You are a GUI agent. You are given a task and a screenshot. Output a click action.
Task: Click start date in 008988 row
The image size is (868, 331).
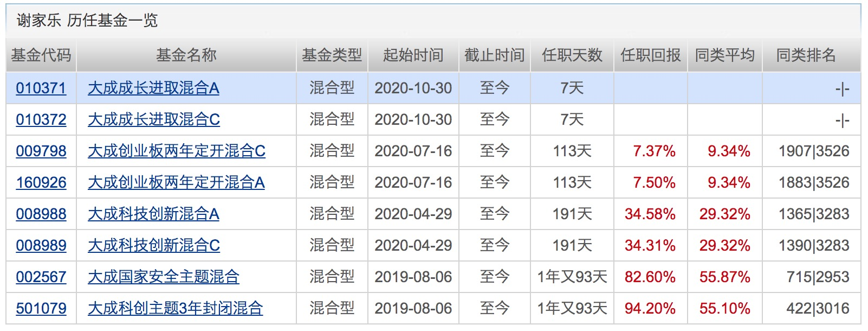tap(413, 214)
